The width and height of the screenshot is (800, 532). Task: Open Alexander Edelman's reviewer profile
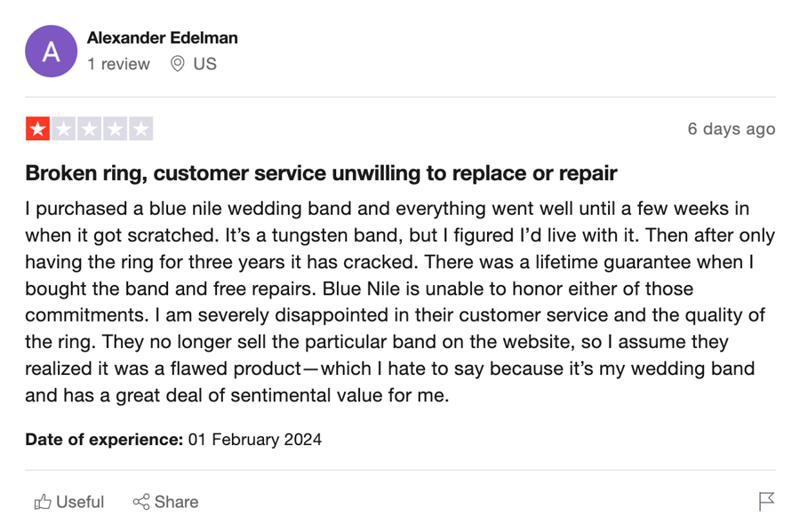tap(163, 37)
